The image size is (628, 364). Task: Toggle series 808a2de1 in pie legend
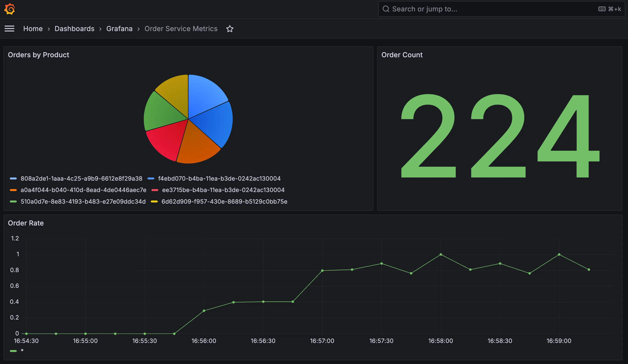tap(81, 178)
